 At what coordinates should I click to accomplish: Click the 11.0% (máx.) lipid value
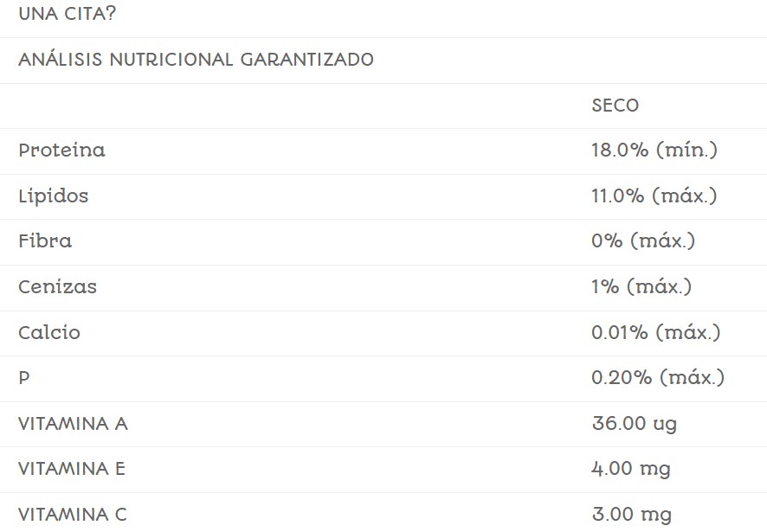coord(654,196)
